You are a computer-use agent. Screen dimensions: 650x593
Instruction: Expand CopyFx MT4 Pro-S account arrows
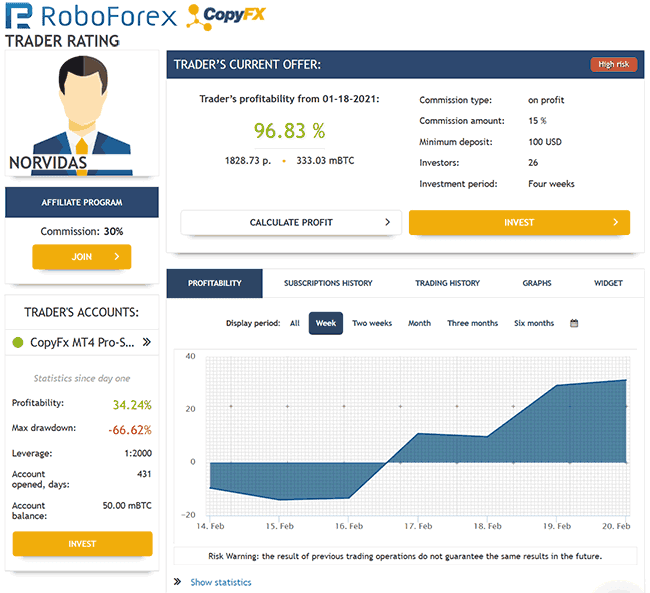click(147, 342)
